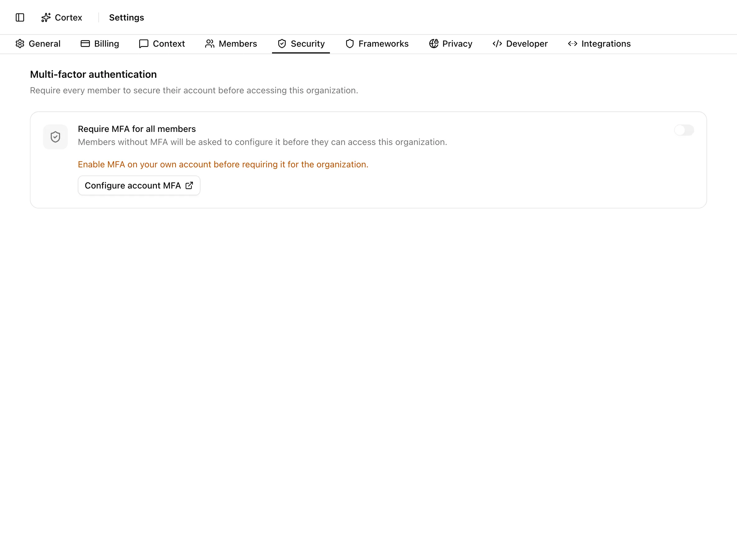Image resolution: width=737 pixels, height=560 pixels.
Task: Enable the Require MFA for all members toggle
Action: 684,130
